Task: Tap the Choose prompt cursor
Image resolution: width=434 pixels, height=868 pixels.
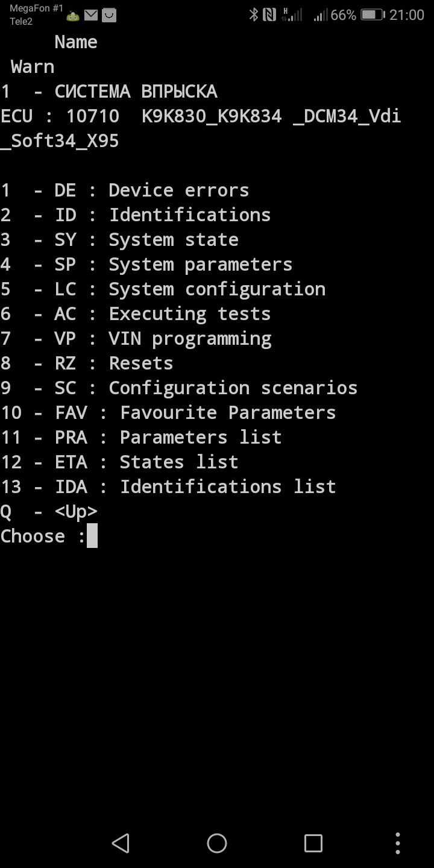Action: tap(92, 536)
